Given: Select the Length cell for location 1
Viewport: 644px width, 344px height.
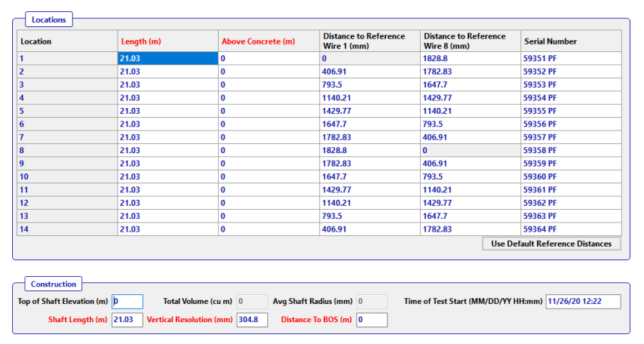Looking at the screenshot, I should (x=167, y=58).
